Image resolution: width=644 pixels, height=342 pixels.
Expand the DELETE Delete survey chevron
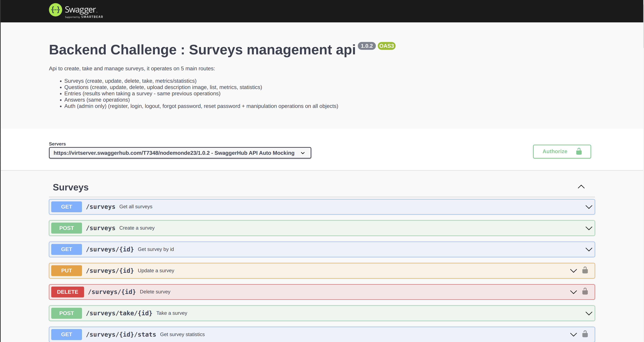pos(573,292)
